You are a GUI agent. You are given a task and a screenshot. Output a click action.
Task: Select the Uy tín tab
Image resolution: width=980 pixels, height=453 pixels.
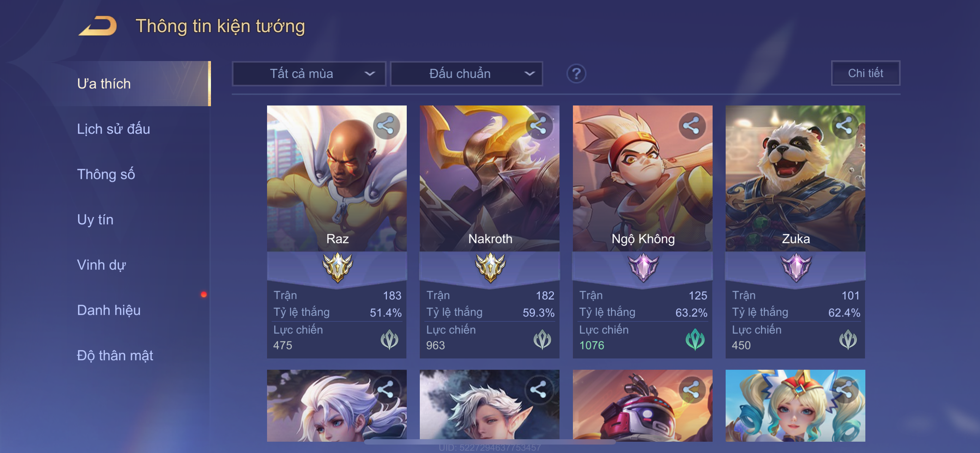coord(95,219)
